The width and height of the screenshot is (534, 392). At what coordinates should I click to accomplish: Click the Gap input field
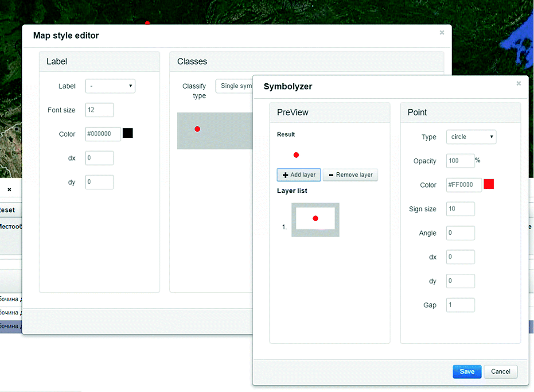pyautogui.click(x=460, y=305)
